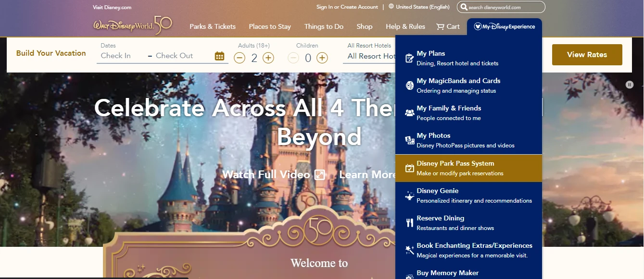
Task: Click the Build Your Vacation heading
Action: tap(51, 53)
